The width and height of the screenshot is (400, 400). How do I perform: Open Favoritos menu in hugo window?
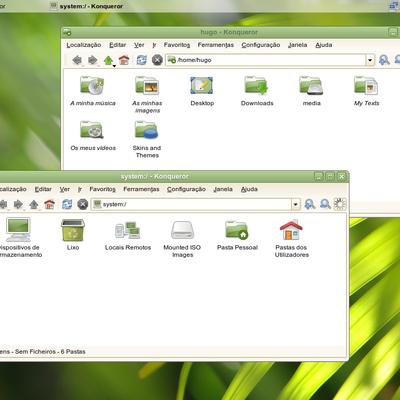[x=177, y=45]
